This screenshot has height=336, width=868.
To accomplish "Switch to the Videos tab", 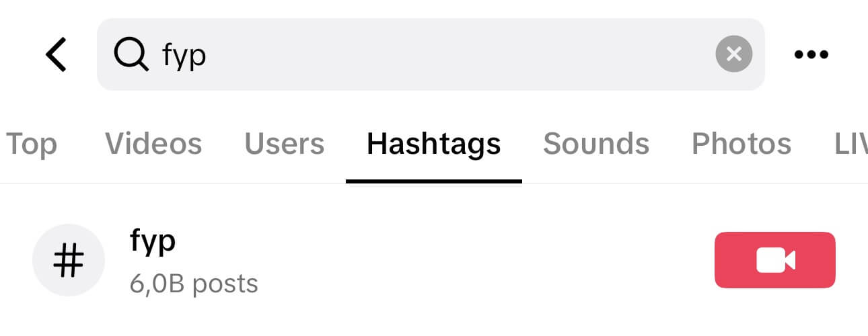I will (x=153, y=144).
